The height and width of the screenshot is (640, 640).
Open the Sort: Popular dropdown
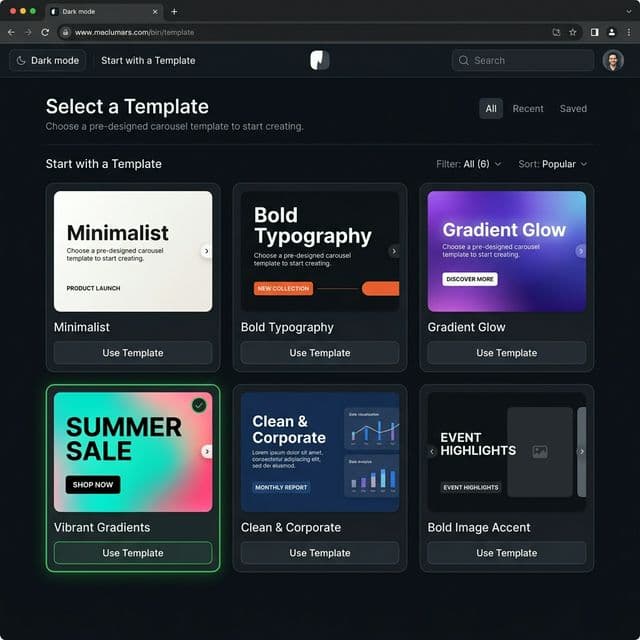tap(553, 164)
